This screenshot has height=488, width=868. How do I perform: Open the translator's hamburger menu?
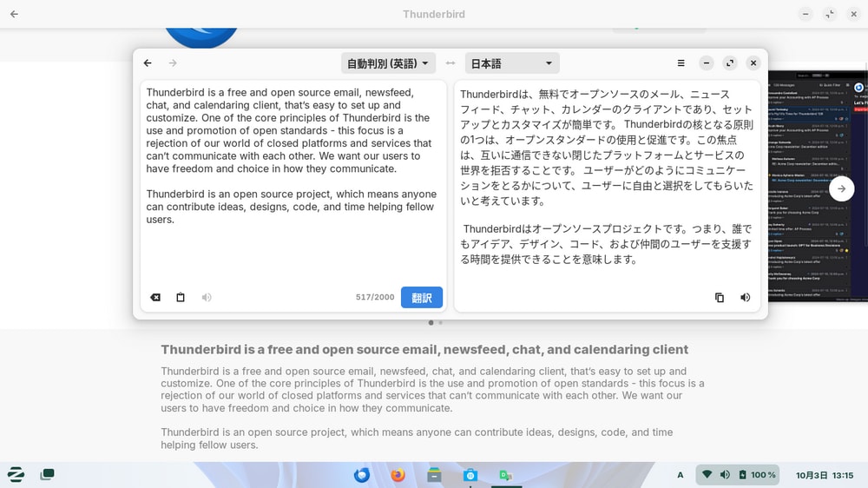click(681, 63)
